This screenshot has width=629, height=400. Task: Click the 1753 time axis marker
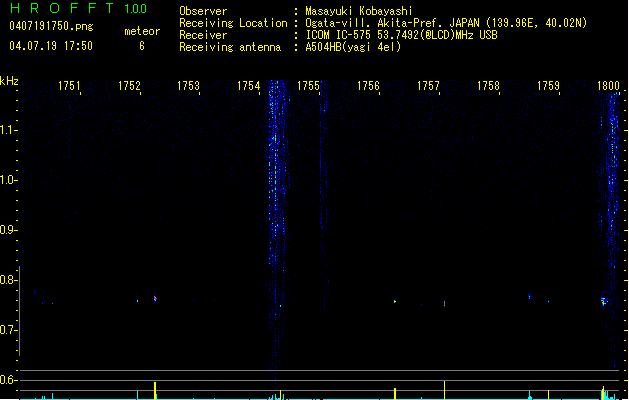pos(188,86)
